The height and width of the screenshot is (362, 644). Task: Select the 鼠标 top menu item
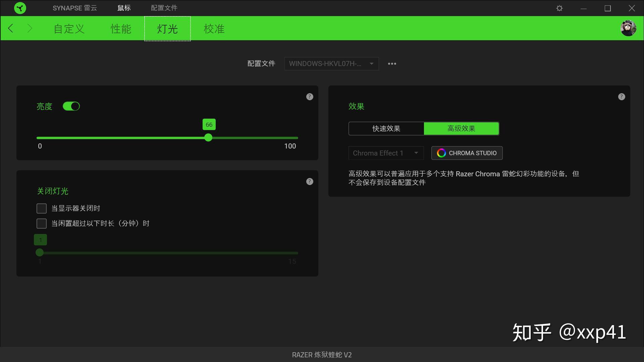tap(124, 8)
